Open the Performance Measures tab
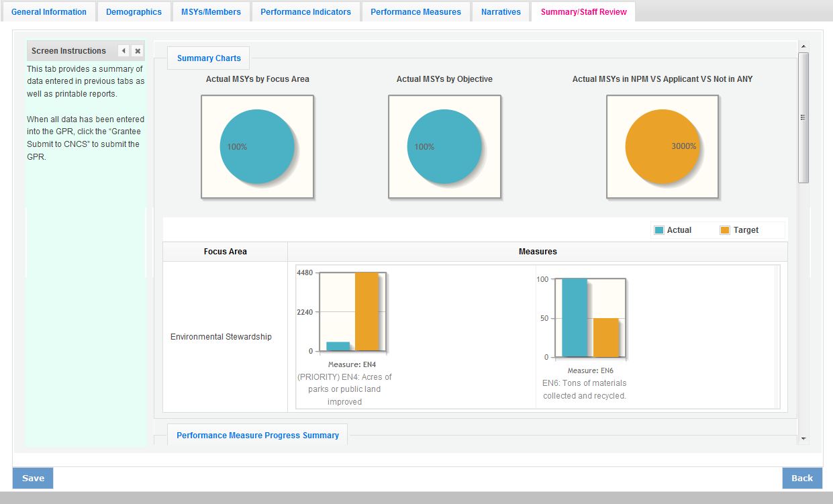This screenshot has width=833, height=504. tap(415, 11)
